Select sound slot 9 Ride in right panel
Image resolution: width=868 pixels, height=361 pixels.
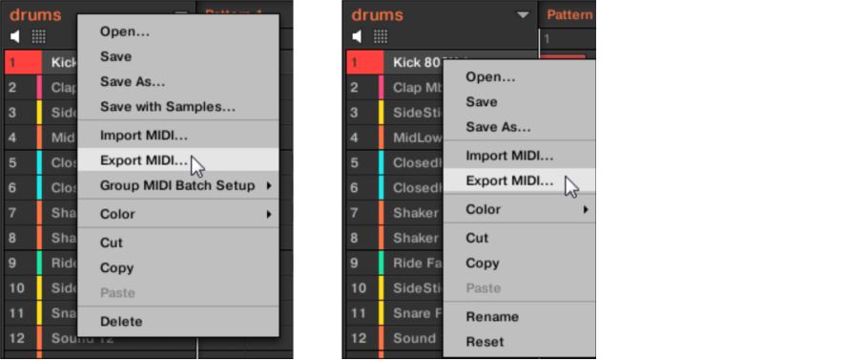[x=395, y=263]
